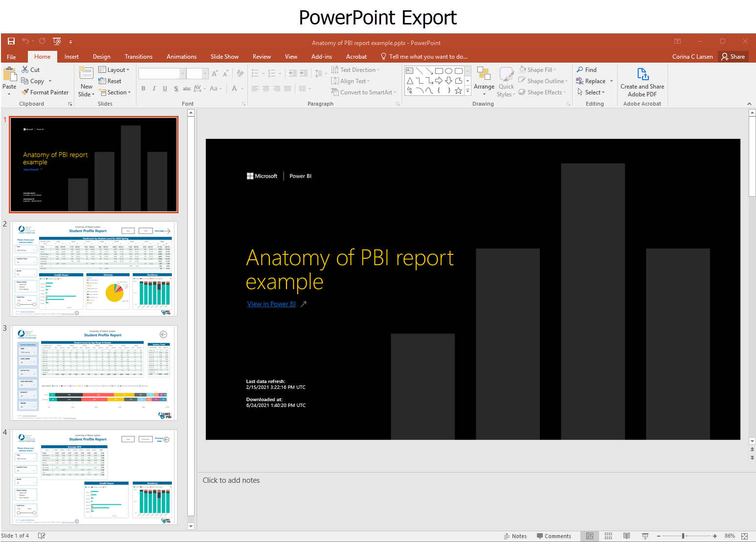Adjust the zoom slider handle
756x542 pixels.
(x=683, y=536)
